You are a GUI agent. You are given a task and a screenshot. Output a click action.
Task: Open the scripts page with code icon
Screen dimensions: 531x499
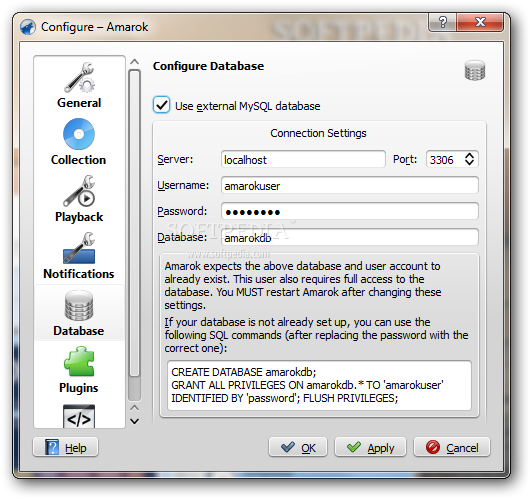[79, 416]
